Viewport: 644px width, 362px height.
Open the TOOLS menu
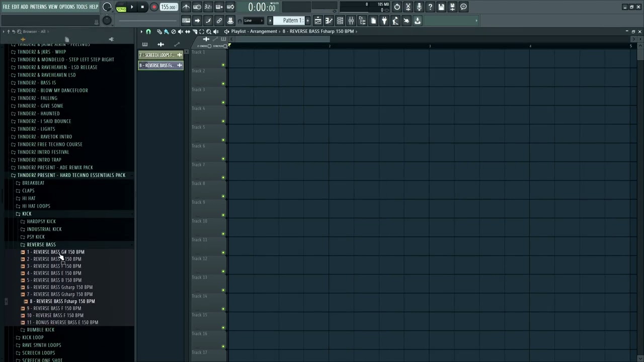82,7
